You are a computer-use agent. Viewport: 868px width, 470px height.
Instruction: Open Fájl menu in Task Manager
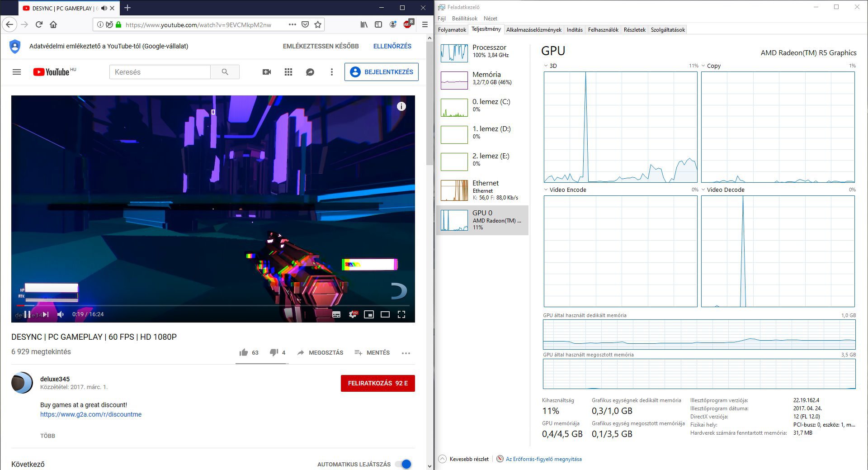[442, 19]
